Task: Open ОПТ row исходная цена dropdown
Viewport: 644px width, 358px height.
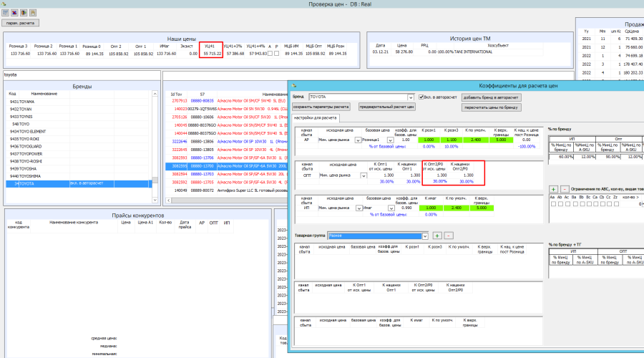Action: 364,175
